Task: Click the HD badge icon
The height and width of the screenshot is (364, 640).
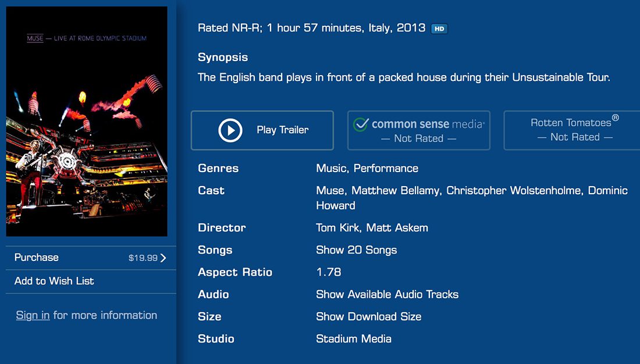Action: click(x=439, y=28)
